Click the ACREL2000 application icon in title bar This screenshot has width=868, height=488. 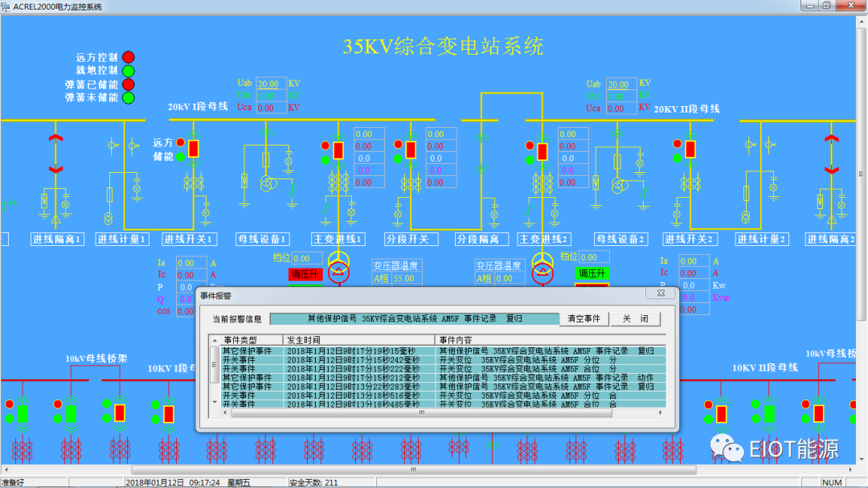pos(6,6)
